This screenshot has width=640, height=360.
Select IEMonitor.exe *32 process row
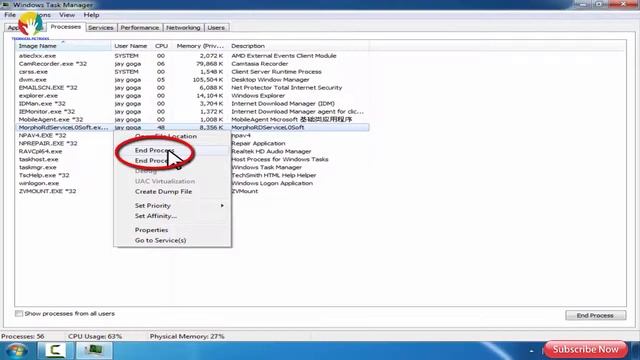click(192, 111)
